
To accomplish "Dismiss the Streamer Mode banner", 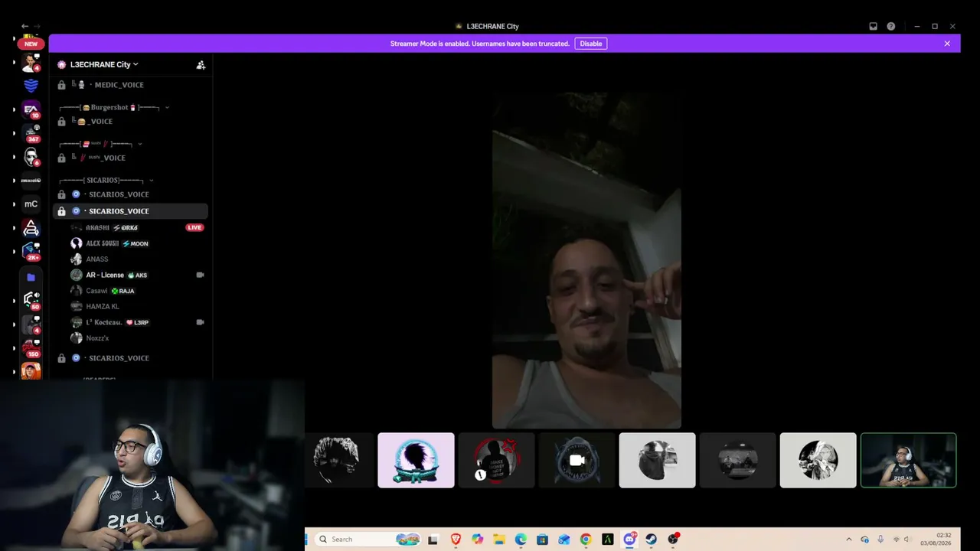I will click(947, 44).
